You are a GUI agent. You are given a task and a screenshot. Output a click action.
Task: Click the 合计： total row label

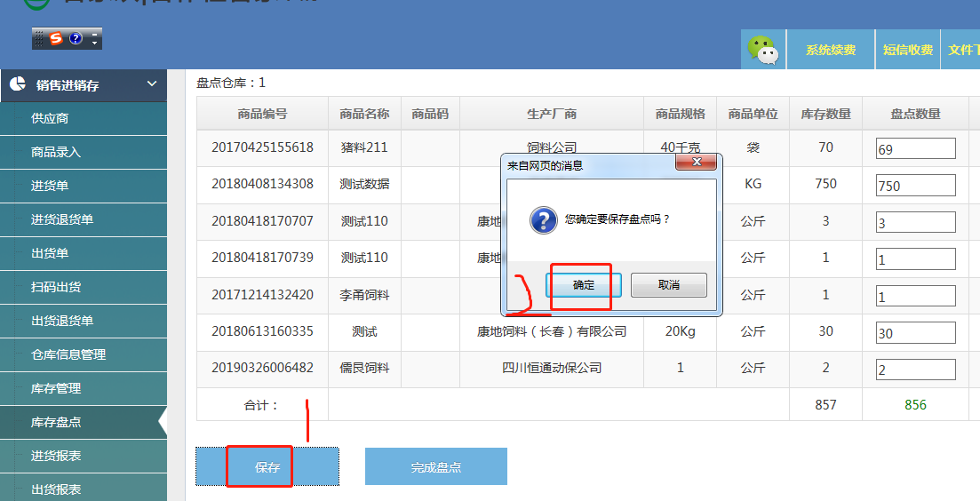pyautogui.click(x=261, y=405)
